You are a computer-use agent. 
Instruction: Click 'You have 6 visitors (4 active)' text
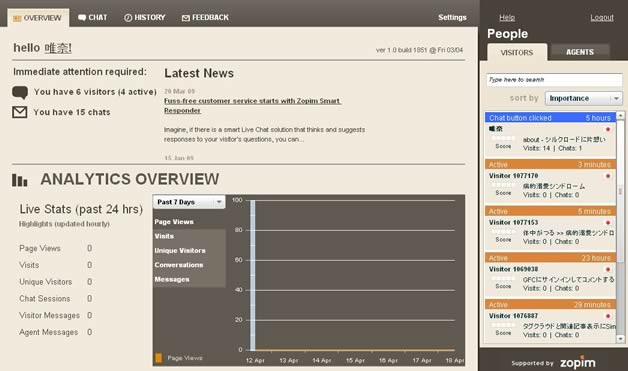point(95,92)
